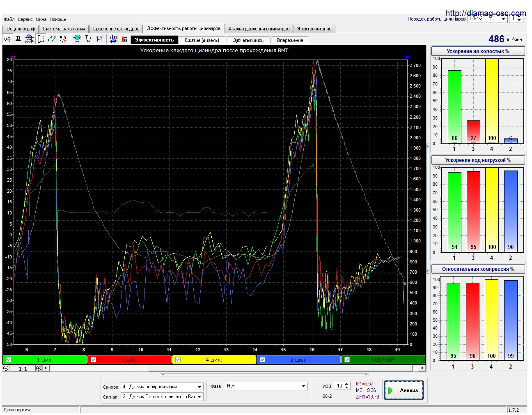Toggle the 4 цил. yellow checkbox
Image resolution: width=532 pixels, height=415 pixels.
(178, 360)
